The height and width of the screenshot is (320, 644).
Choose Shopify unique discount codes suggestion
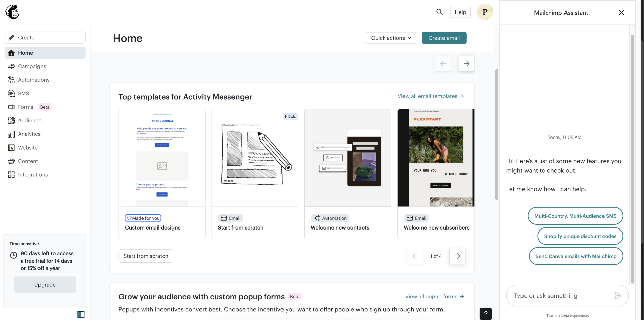click(x=580, y=236)
